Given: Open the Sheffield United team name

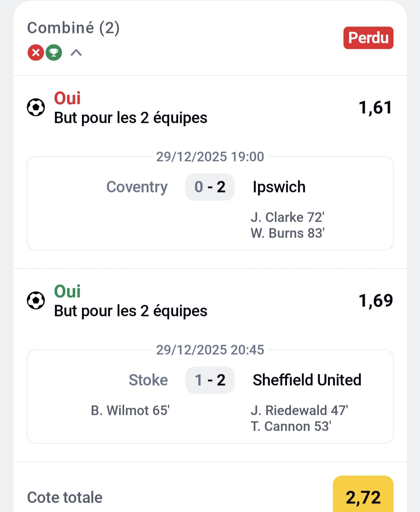Looking at the screenshot, I should (x=307, y=380).
